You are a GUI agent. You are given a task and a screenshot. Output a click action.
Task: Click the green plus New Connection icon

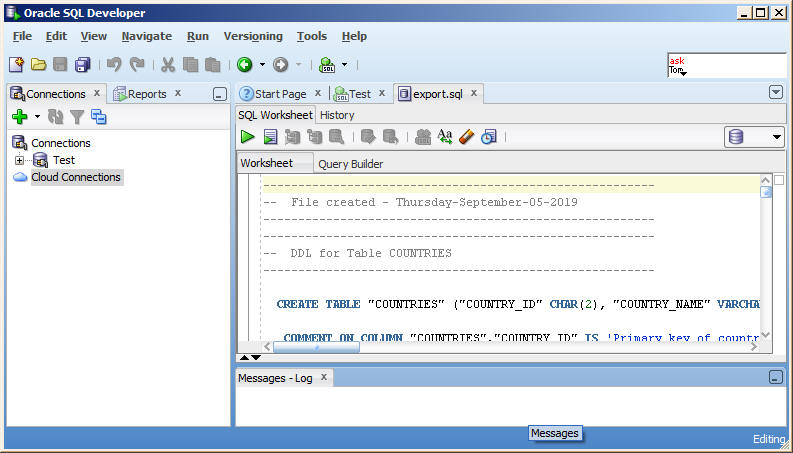[19, 117]
